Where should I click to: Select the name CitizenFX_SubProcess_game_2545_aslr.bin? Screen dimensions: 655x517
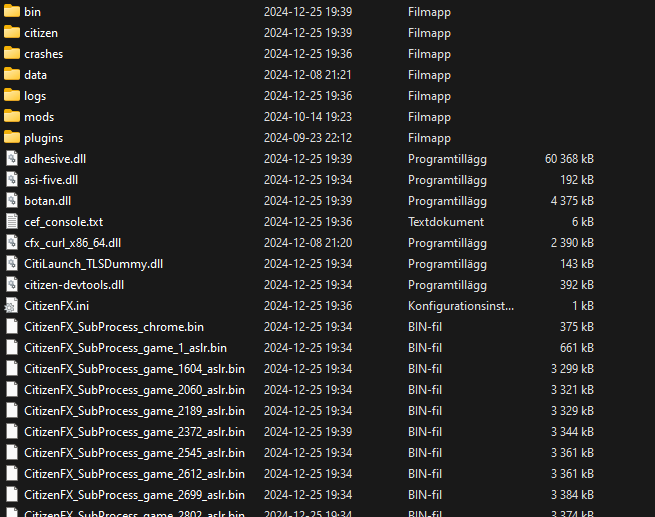(135, 452)
